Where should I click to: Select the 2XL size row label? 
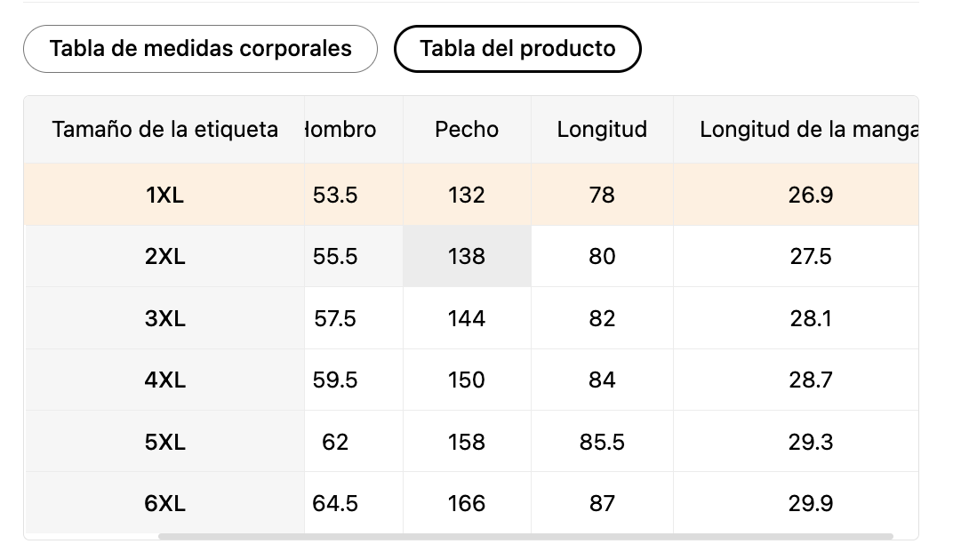tap(164, 257)
